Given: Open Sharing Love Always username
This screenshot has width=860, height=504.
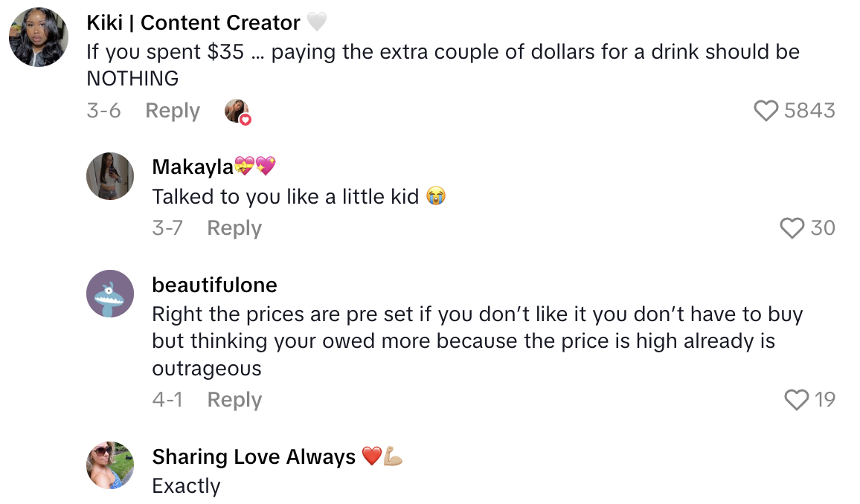Looking at the screenshot, I should 254,456.
